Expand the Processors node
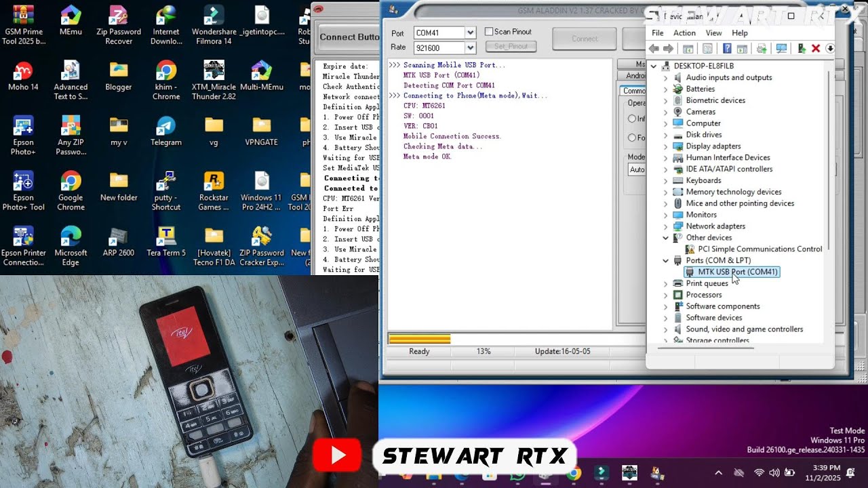The height and width of the screenshot is (488, 868). [665, 295]
